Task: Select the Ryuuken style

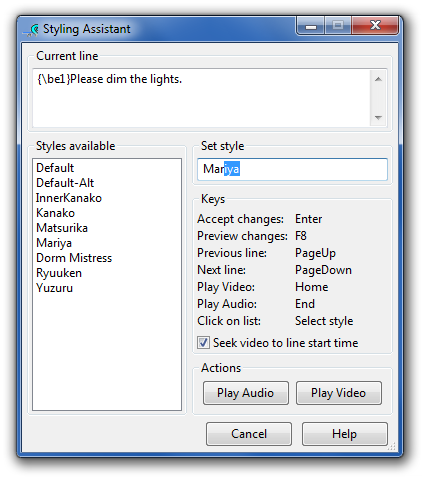Action: tap(59, 273)
